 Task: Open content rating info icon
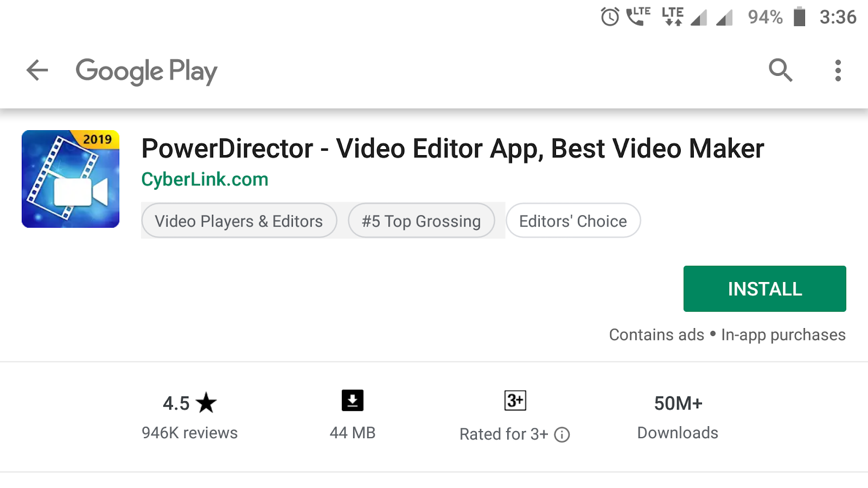click(x=562, y=434)
